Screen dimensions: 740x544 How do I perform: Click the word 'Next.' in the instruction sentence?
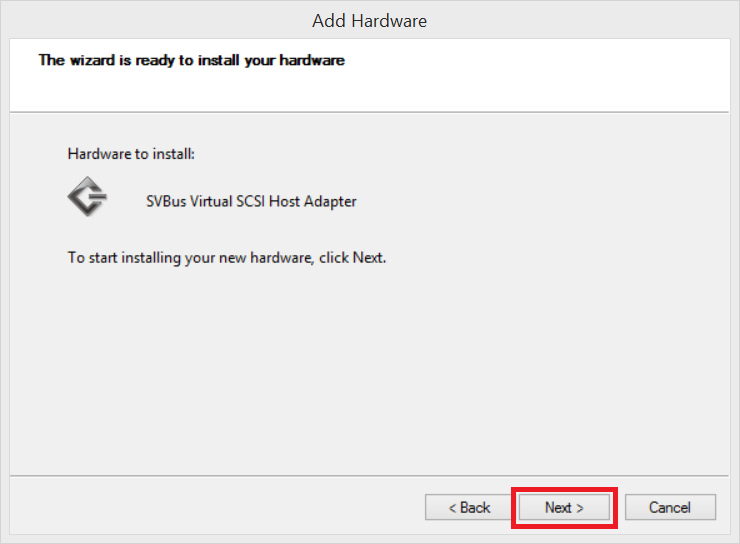(370, 258)
